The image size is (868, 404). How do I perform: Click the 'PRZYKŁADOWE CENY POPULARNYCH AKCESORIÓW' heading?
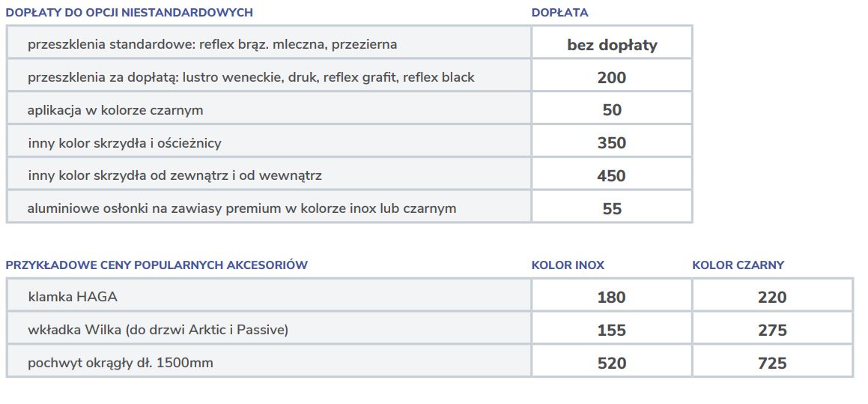point(157,265)
